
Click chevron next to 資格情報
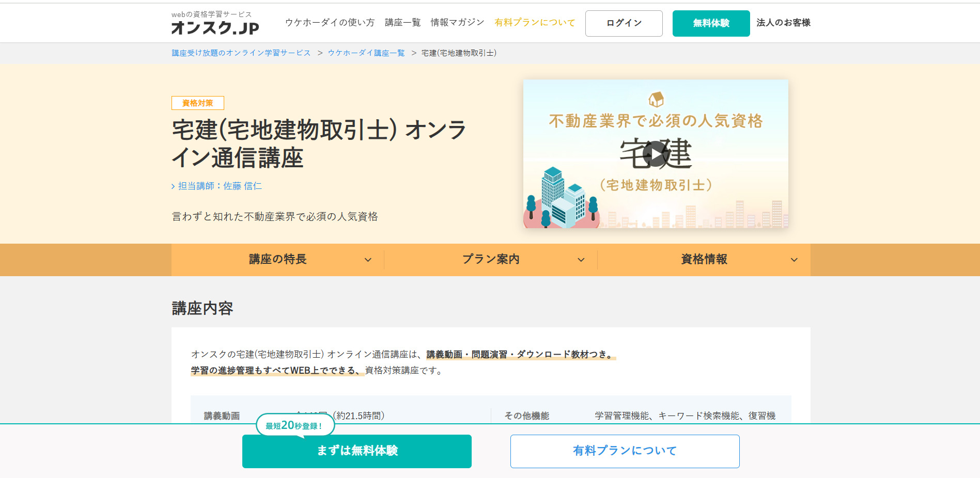pos(794,260)
